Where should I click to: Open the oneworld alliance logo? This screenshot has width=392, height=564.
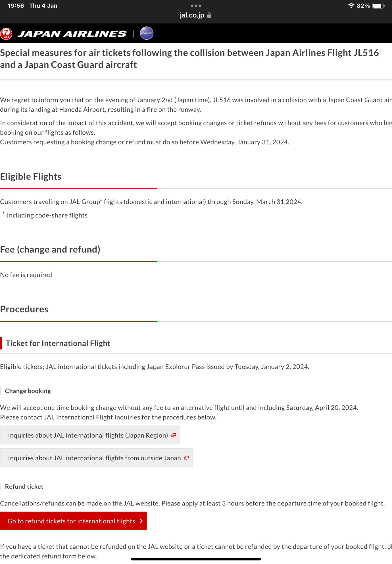(147, 33)
